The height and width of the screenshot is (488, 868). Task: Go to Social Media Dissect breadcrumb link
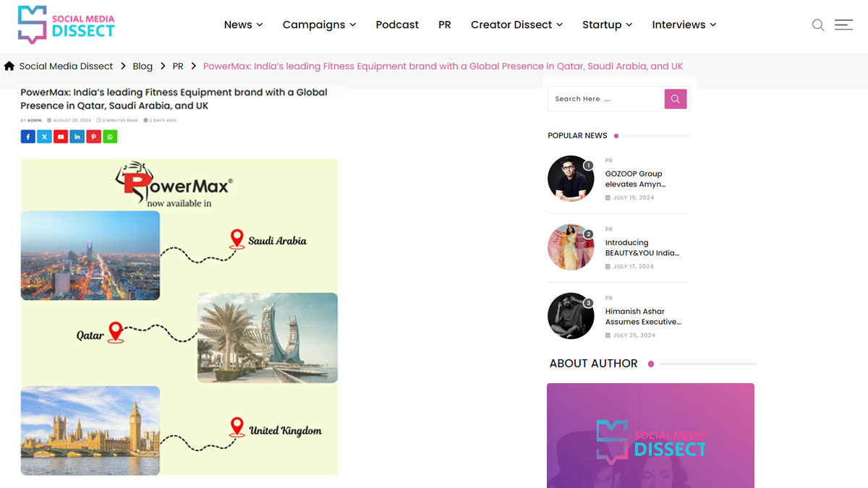coord(66,66)
